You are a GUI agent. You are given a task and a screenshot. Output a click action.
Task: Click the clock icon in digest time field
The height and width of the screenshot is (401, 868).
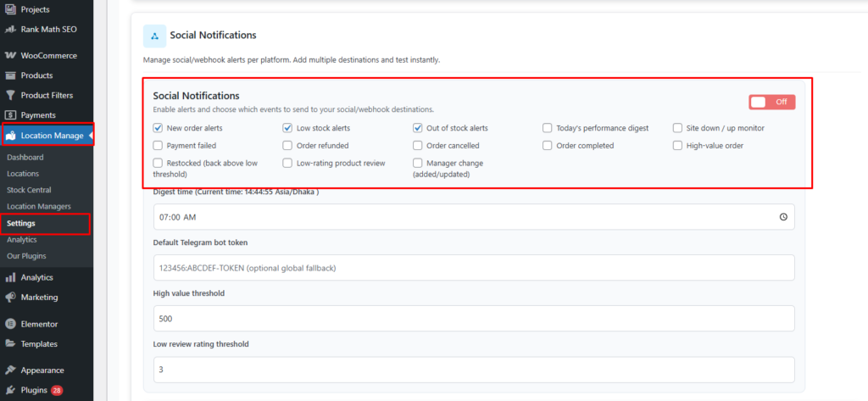(783, 217)
